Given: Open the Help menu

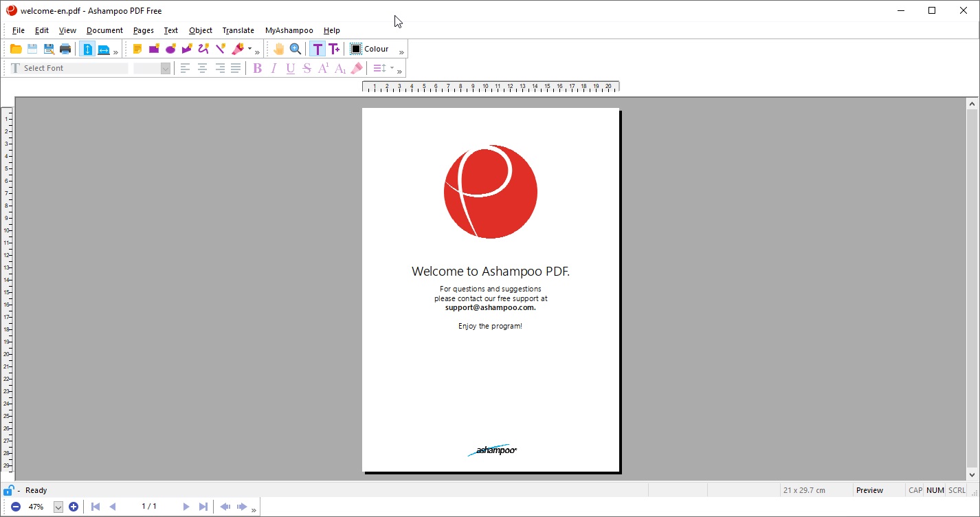Looking at the screenshot, I should coord(332,30).
